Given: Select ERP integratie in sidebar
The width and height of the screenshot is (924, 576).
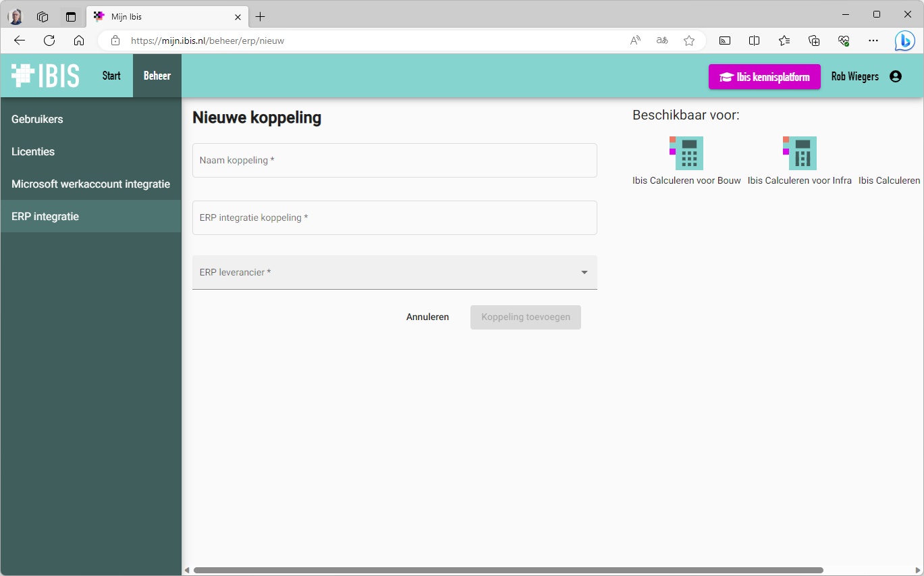Looking at the screenshot, I should click(91, 216).
